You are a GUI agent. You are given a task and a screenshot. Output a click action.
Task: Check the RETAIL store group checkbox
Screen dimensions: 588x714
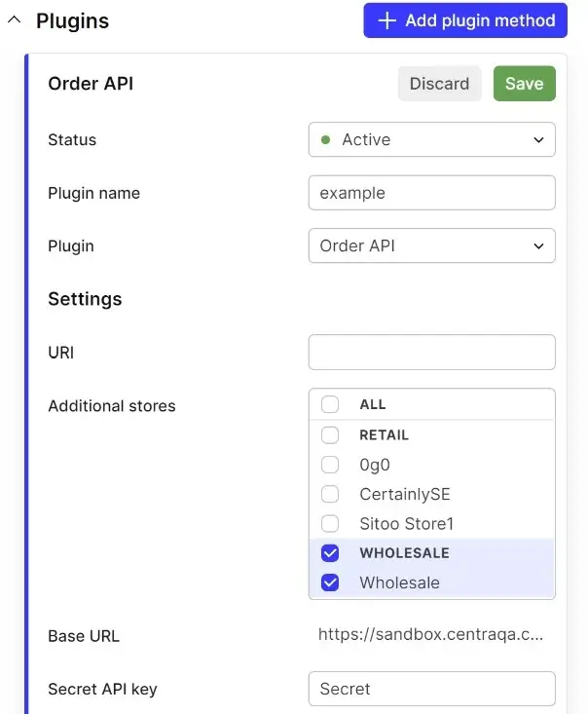pyautogui.click(x=330, y=435)
